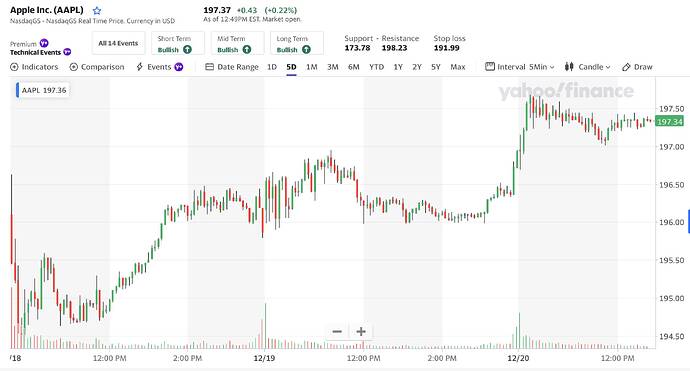Select the 5D range tab
The width and height of the screenshot is (690, 371).
tap(291, 67)
